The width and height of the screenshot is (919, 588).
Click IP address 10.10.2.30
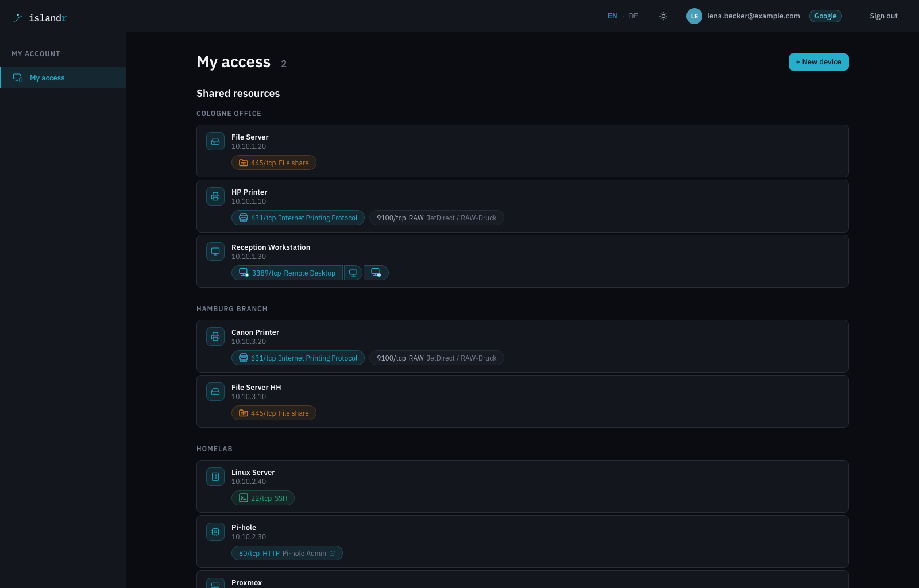pyautogui.click(x=249, y=537)
